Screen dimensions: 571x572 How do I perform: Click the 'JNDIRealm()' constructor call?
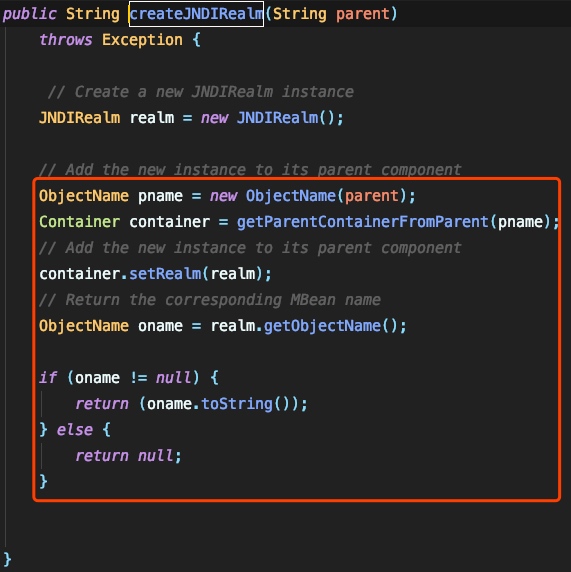click(286, 118)
